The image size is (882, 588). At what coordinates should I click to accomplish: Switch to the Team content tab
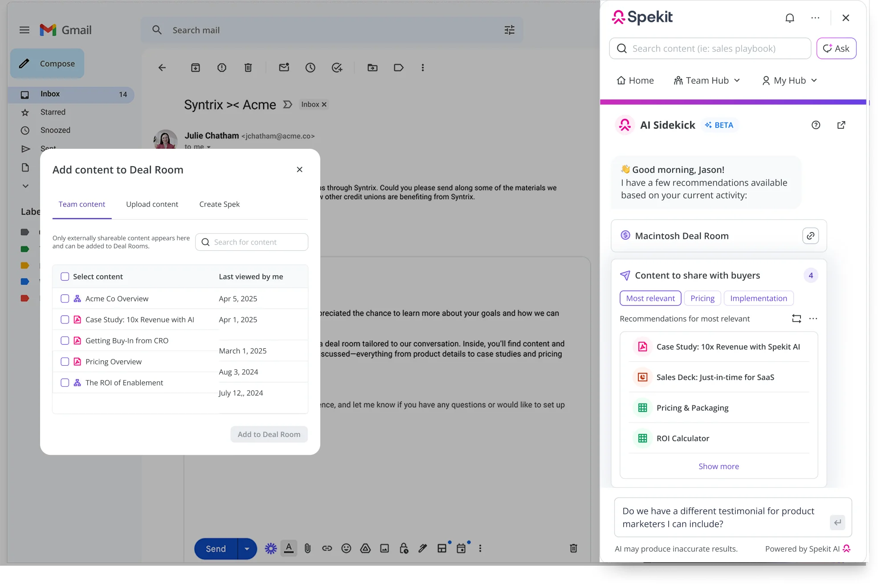coord(82,204)
